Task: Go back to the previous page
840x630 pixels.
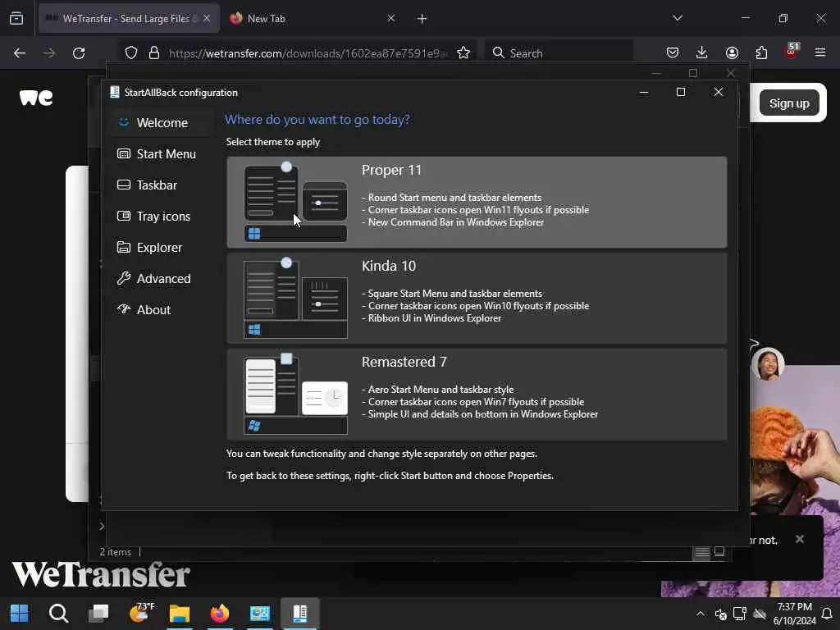Action: click(20, 52)
